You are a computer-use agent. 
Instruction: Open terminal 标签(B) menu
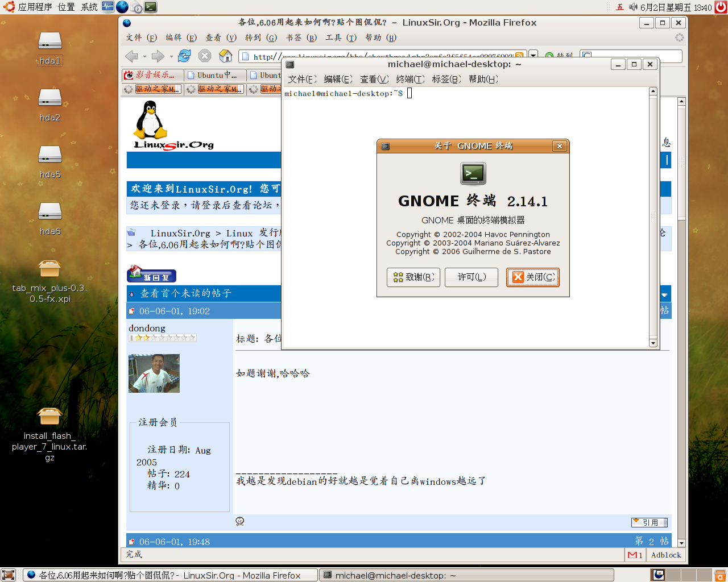coord(446,79)
